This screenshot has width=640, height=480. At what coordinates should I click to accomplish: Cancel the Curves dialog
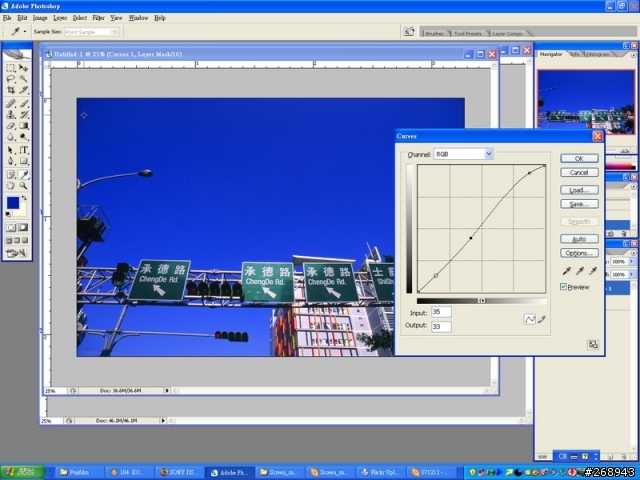click(x=579, y=172)
